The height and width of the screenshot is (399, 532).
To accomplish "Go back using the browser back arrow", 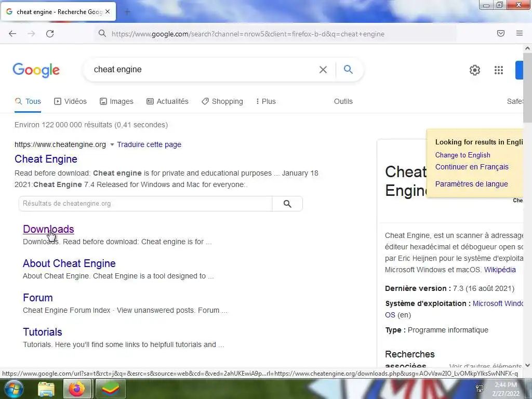I will pyautogui.click(x=12, y=34).
